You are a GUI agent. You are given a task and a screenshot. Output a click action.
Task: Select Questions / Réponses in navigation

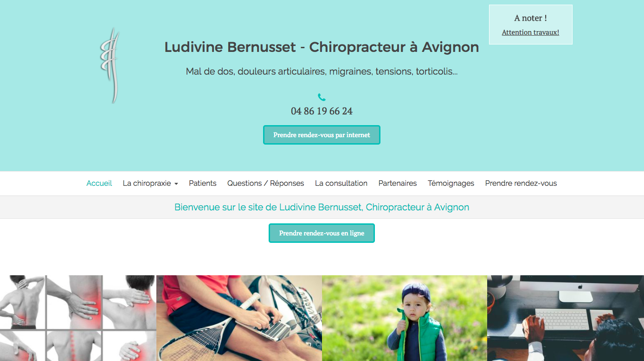(x=265, y=184)
